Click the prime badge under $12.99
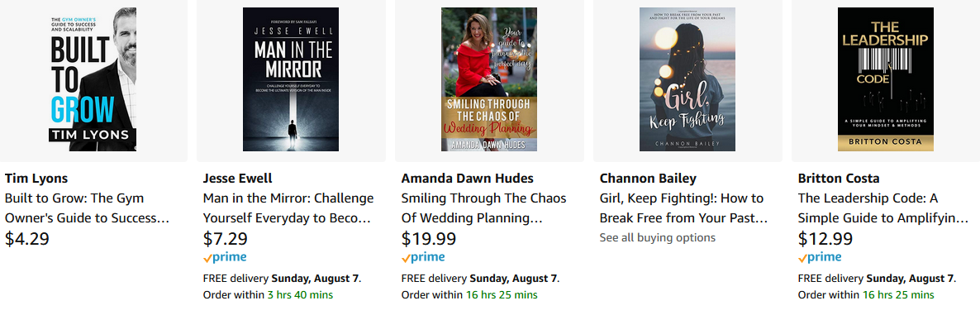This screenshot has height=315, width=980. coord(820,257)
